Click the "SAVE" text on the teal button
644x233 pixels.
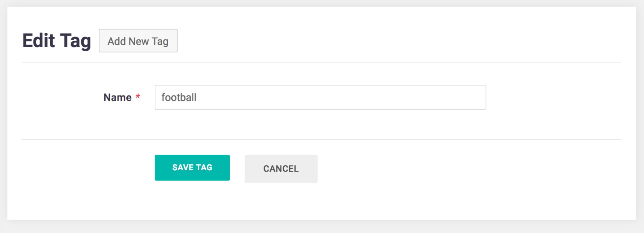click(183, 168)
